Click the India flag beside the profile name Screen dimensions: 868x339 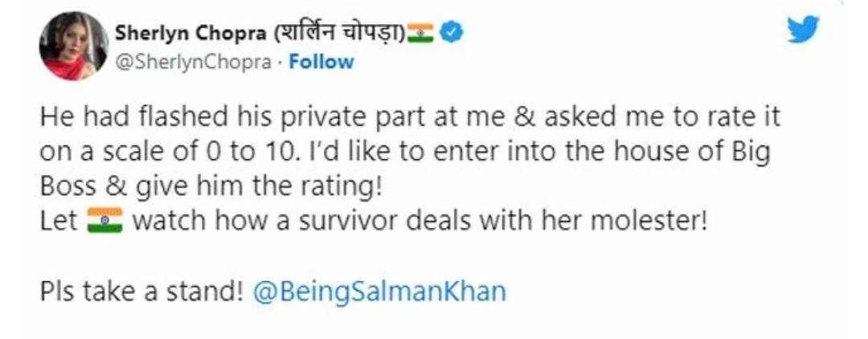click(420, 33)
